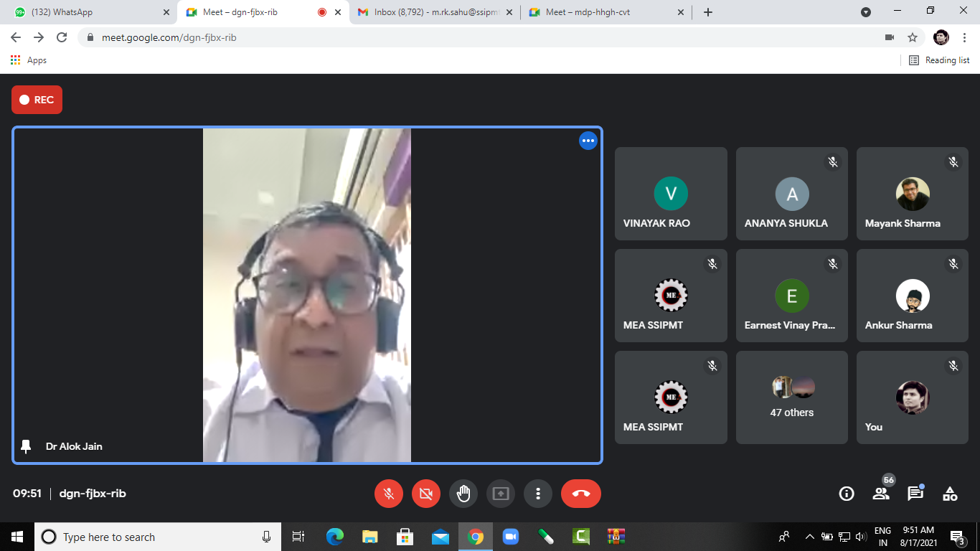The width and height of the screenshot is (980, 551).
Task: Bookmark this page with star icon
Action: [x=913, y=37]
